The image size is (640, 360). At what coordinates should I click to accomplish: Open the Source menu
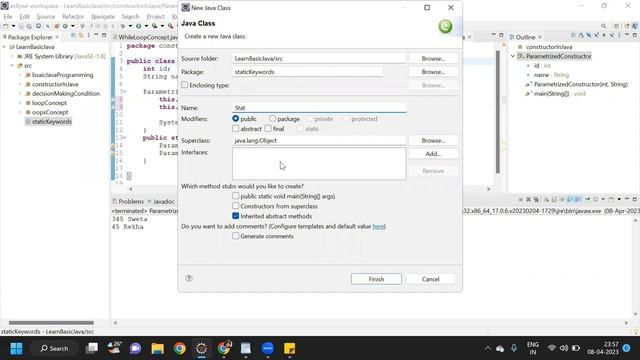[x=46, y=17]
